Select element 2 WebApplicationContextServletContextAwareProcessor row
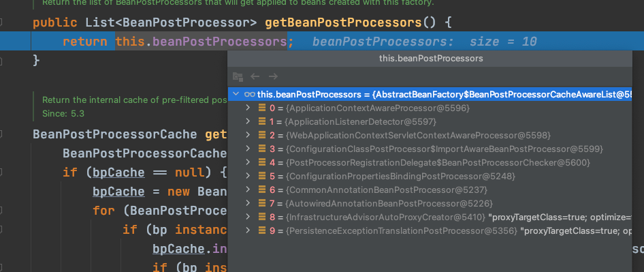The width and height of the screenshot is (644, 272). (x=430, y=135)
